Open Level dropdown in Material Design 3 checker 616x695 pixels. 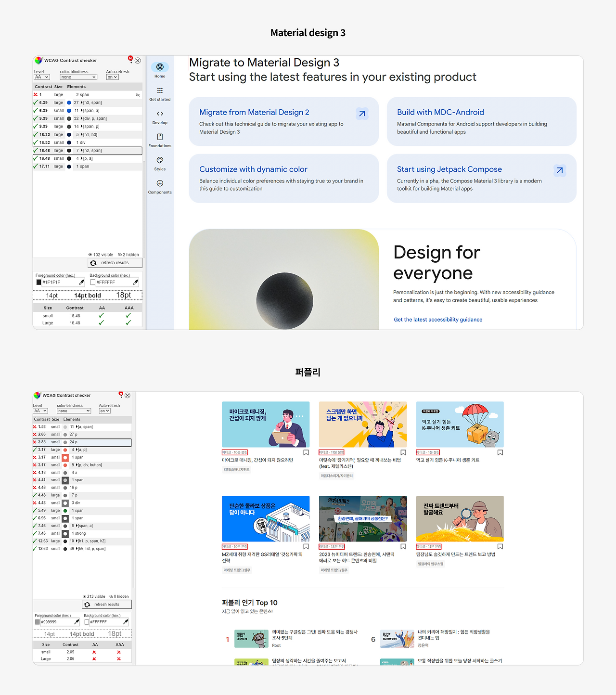click(41, 77)
